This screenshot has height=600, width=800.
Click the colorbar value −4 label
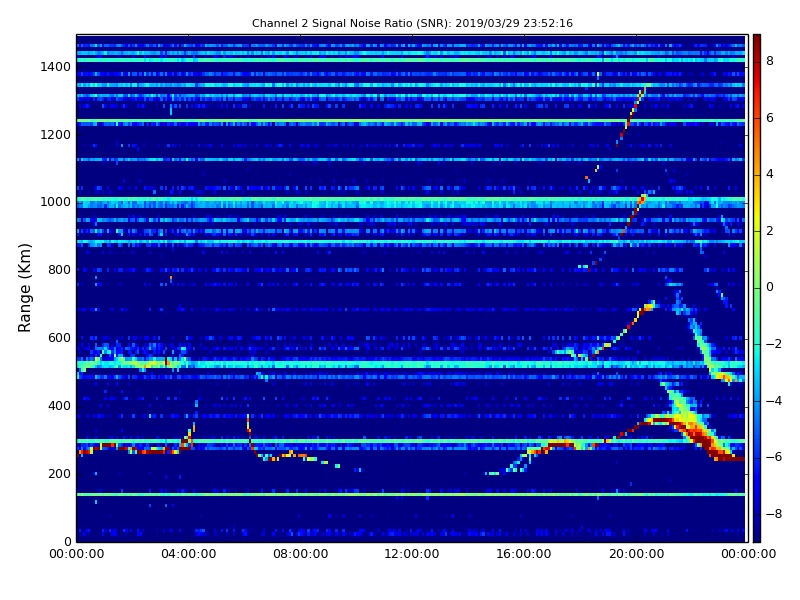(x=773, y=401)
